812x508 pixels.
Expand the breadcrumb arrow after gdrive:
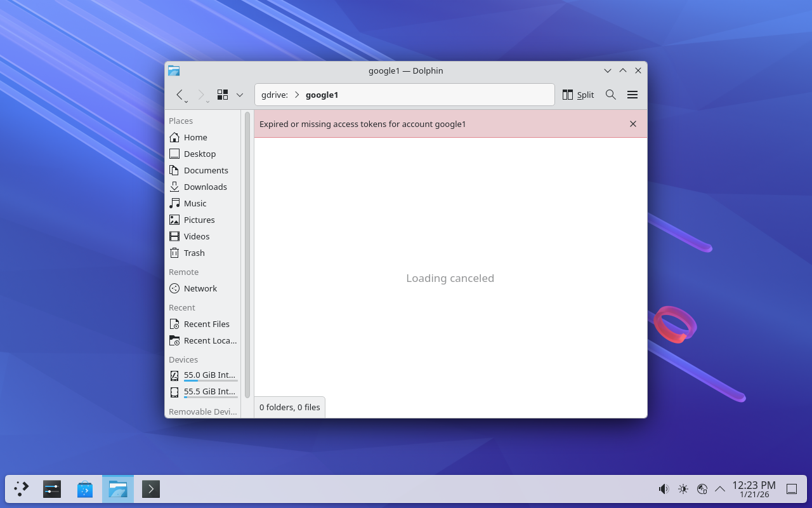[x=297, y=95]
